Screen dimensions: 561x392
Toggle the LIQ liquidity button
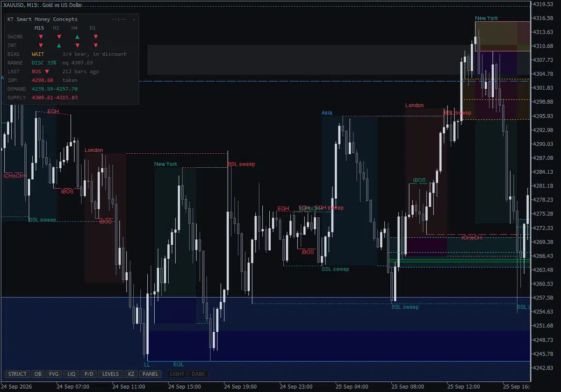click(x=72, y=374)
